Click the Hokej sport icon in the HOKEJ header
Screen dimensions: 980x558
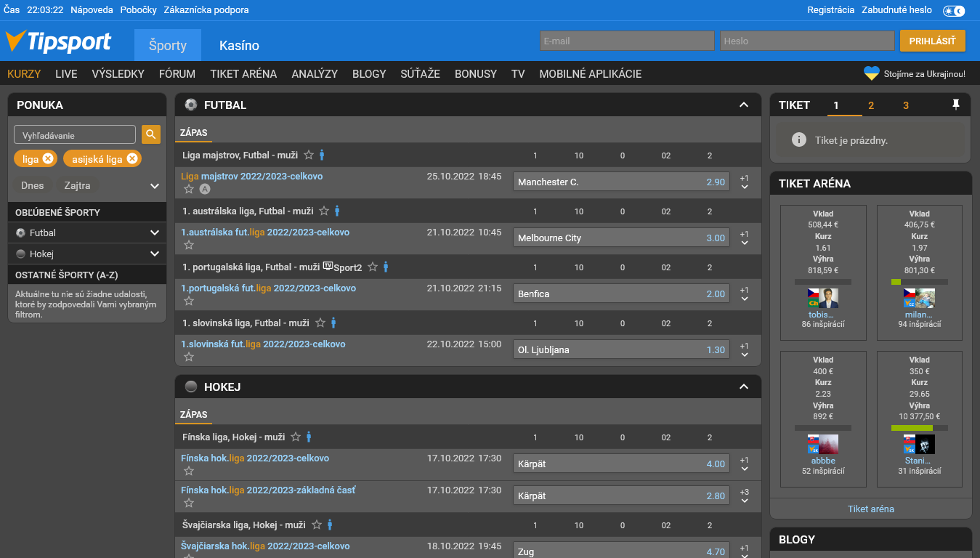click(190, 386)
